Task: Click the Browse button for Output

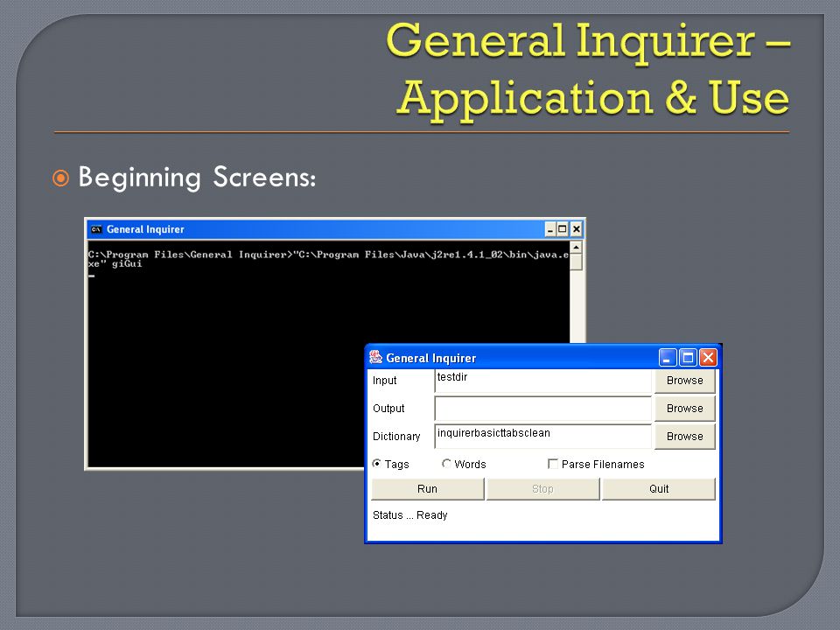Action: pos(684,409)
